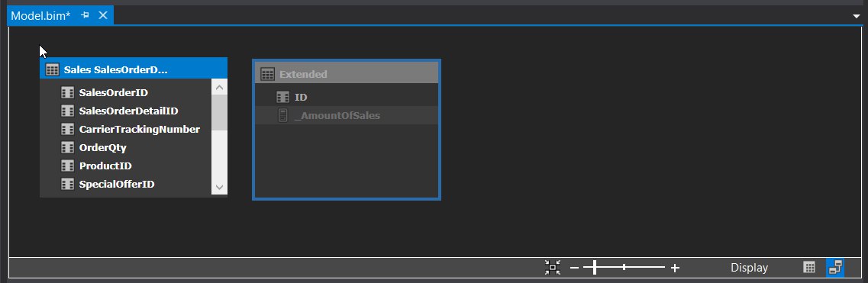Switch to Grid (data) view
This screenshot has height=283, width=868.
pos(809,268)
